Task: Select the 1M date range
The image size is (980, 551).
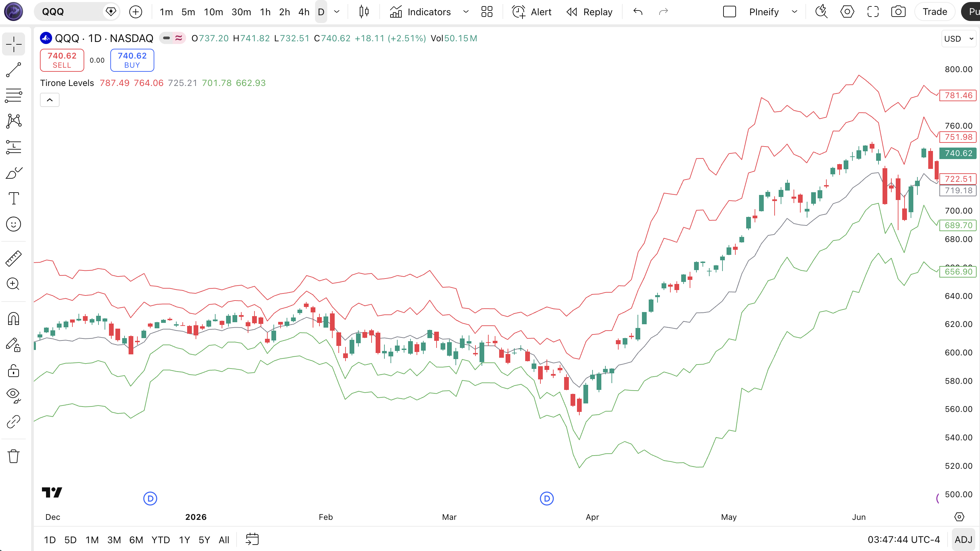Action: [x=92, y=539]
